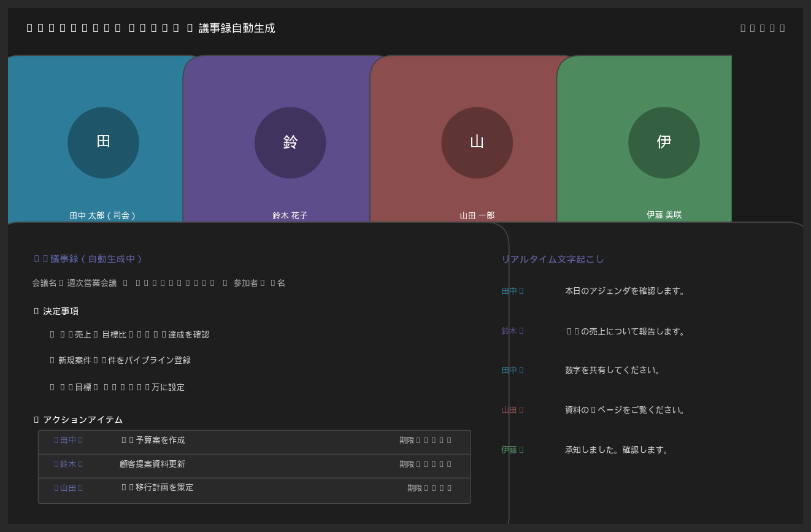Click the アクションアイテム section icon
Screen dimensions: 811x532
pos(35,420)
